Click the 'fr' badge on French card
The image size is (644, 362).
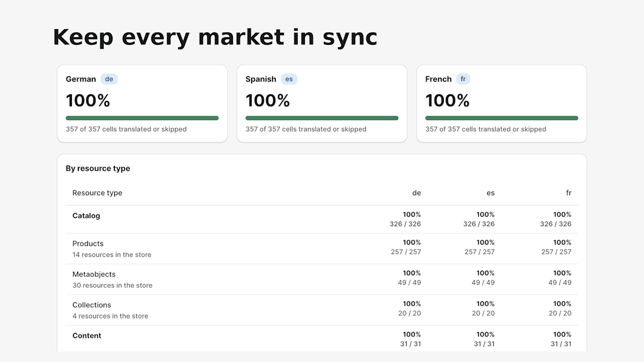point(463,79)
